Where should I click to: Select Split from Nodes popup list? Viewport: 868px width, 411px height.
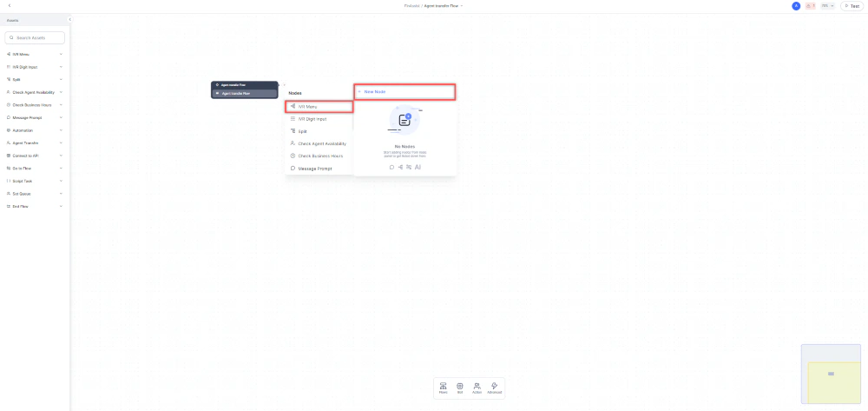coord(319,131)
